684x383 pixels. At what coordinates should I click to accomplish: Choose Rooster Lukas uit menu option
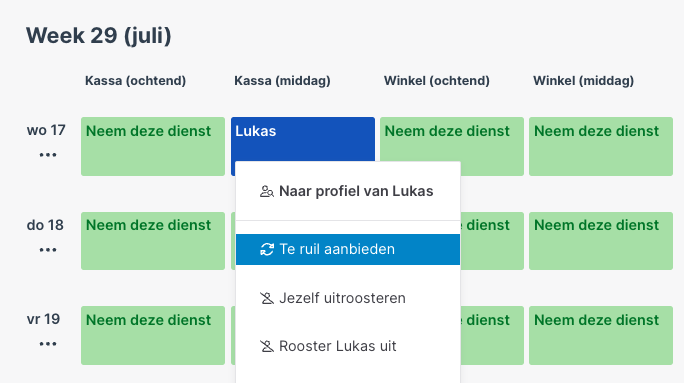[x=348, y=346]
